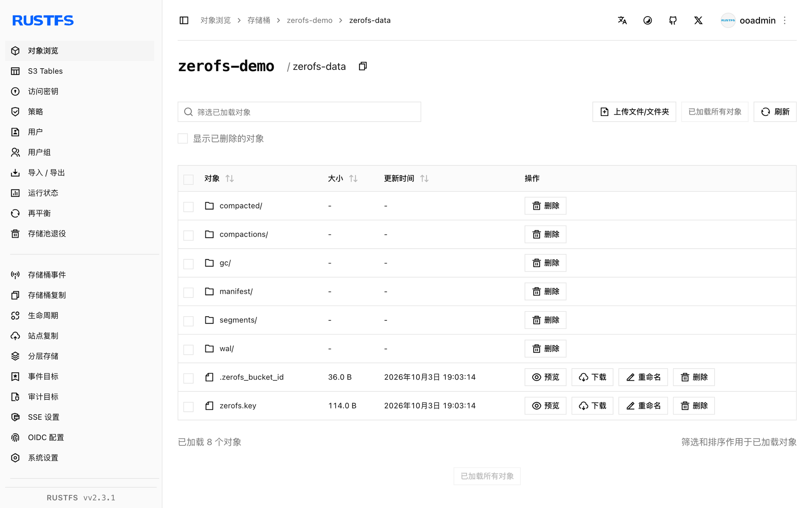Copy the zerofs-data path icon
Screen dimensions: 812x508
[363, 66]
